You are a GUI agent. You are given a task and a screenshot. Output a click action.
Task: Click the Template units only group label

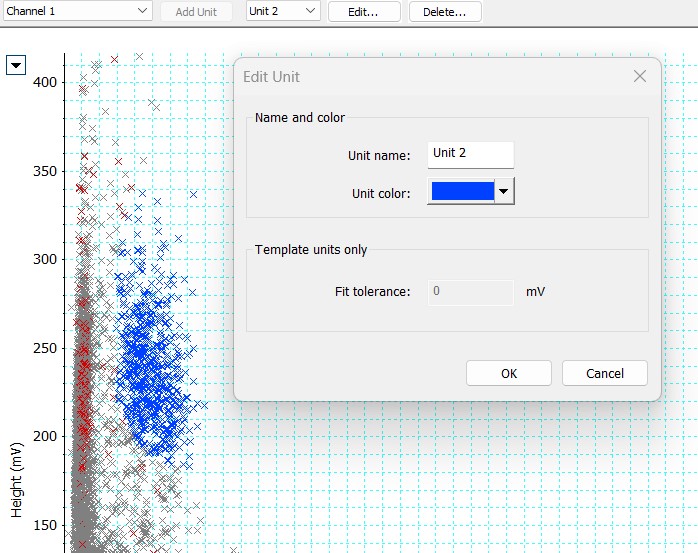click(x=311, y=250)
